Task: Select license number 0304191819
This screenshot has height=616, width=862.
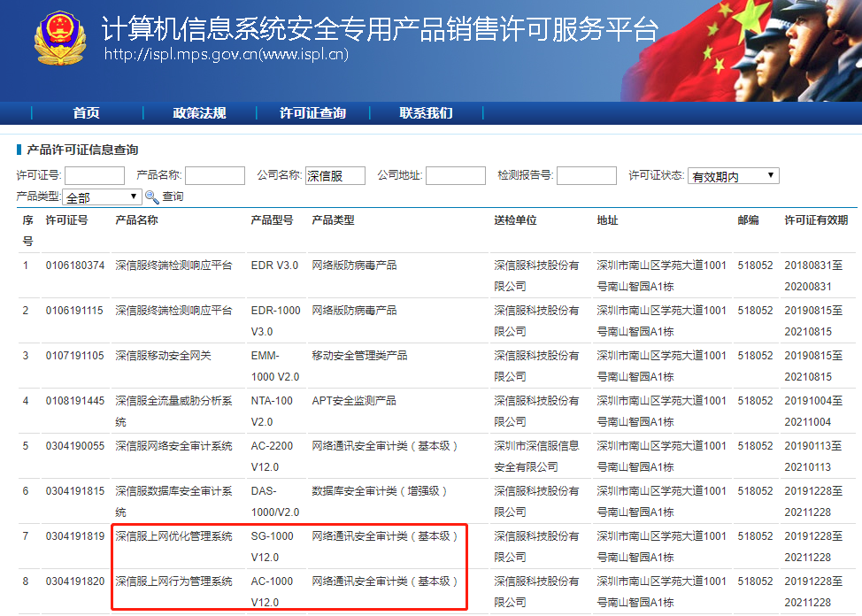Action: coord(74,535)
